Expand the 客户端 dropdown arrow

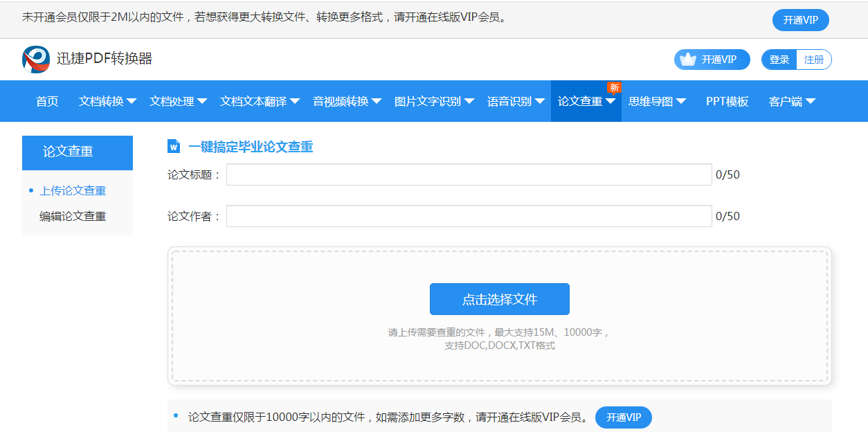(811, 101)
